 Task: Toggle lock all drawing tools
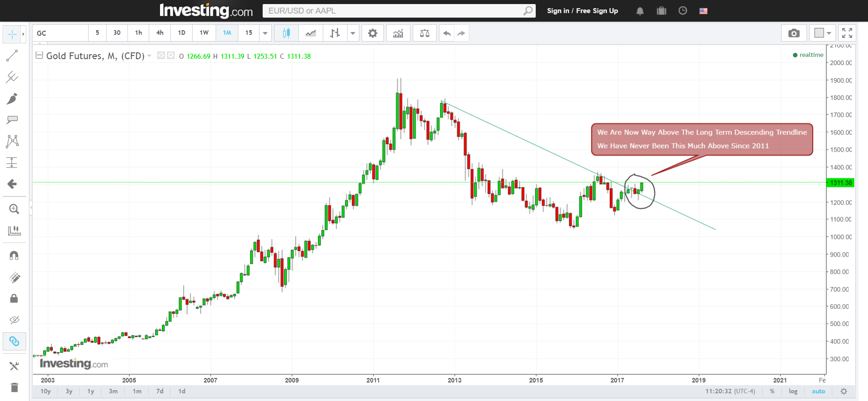14,298
